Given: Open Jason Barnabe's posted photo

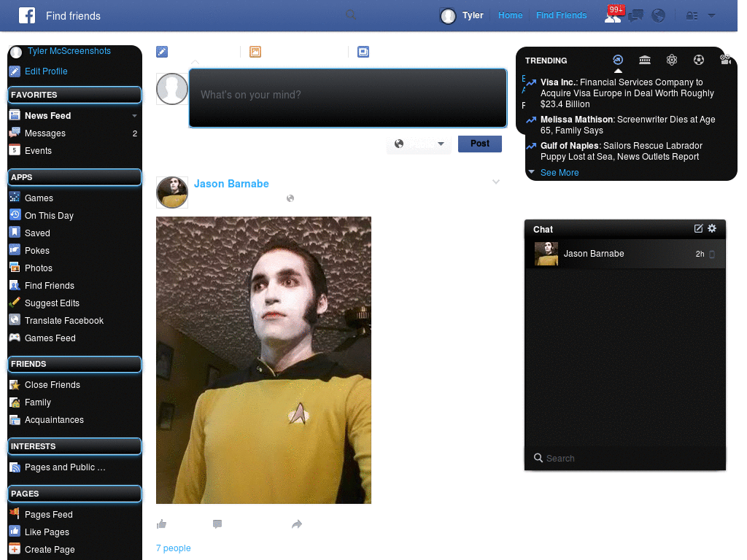Looking at the screenshot, I should 263,360.
